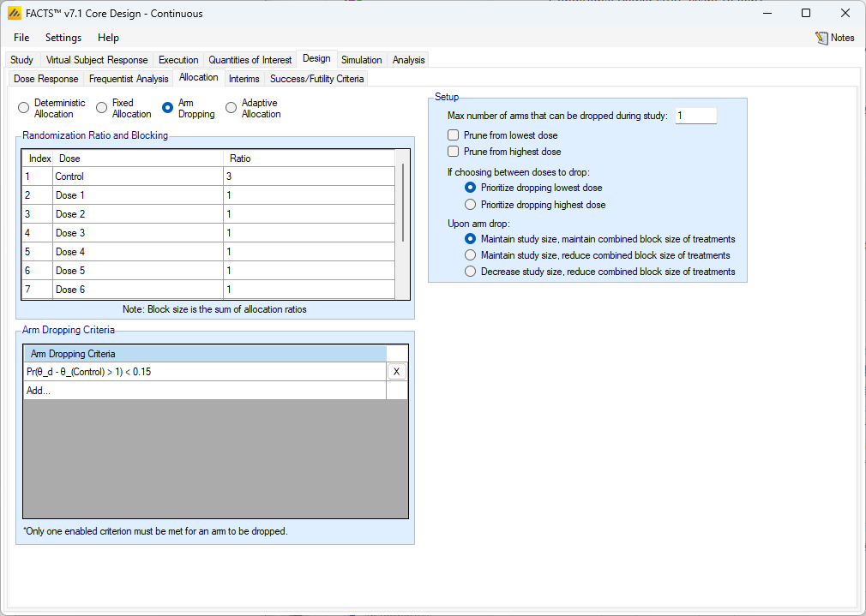Select the Control ratio cell
The height and width of the screenshot is (616, 866).
coord(309,176)
